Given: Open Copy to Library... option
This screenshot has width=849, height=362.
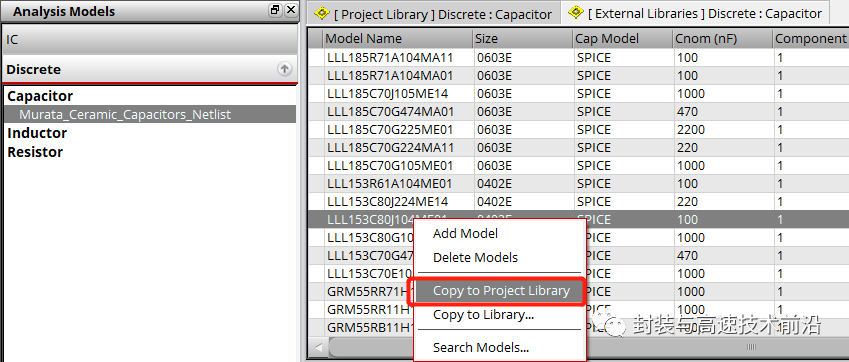Looking at the screenshot, I should pyautogui.click(x=483, y=315).
